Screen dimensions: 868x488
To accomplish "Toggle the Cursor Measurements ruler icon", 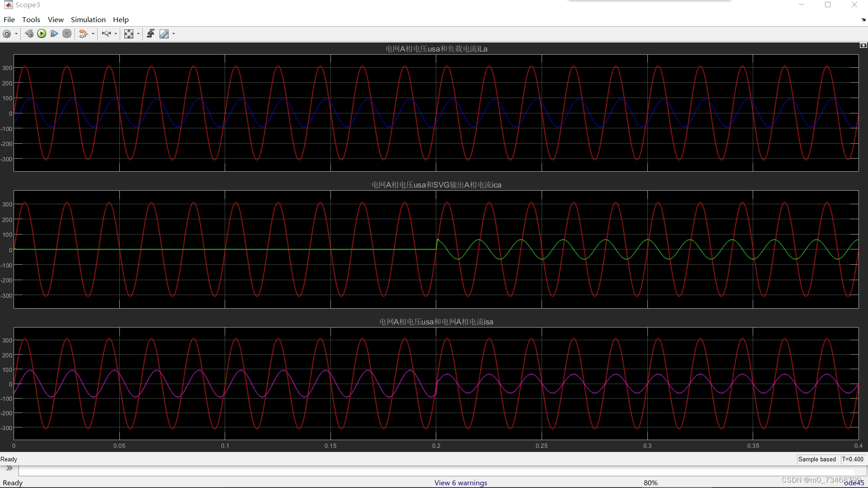I will [x=164, y=34].
